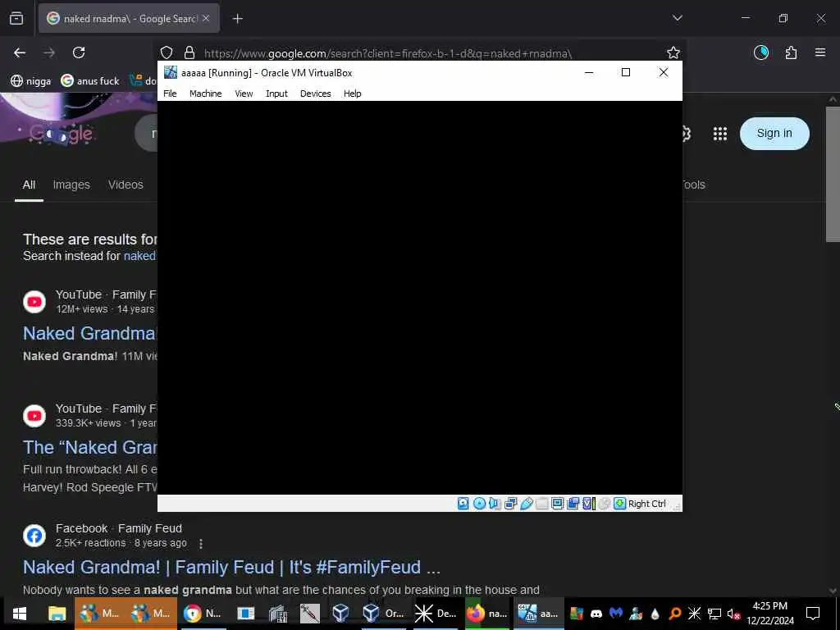The image size is (840, 630).
Task: Open the Help menu in VirtualBox
Action: point(353,94)
